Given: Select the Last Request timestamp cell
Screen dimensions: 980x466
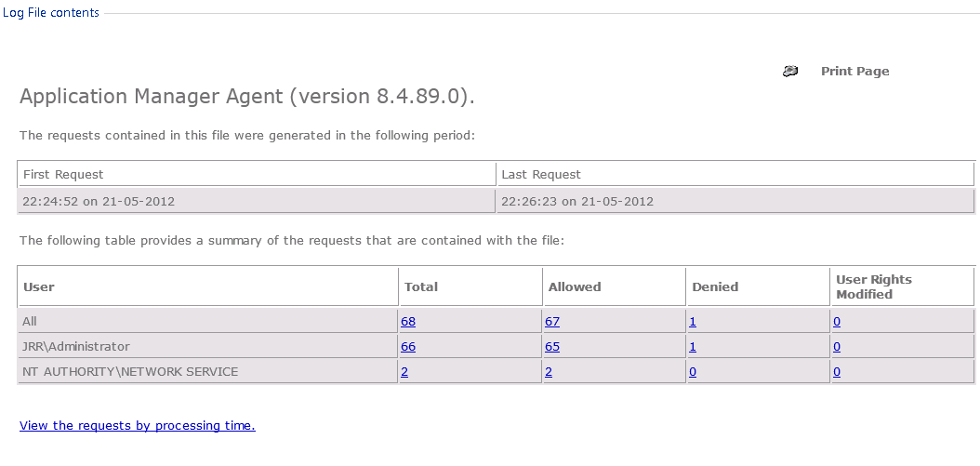Looking at the screenshot, I should (x=577, y=202).
